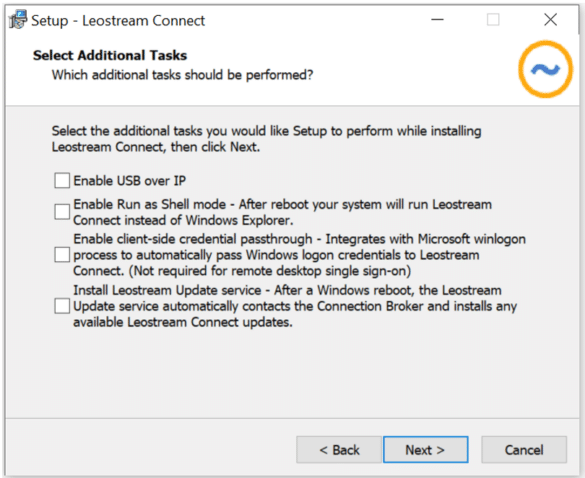Click the orange Leostream wave logo
The image size is (585, 478).
(x=545, y=69)
